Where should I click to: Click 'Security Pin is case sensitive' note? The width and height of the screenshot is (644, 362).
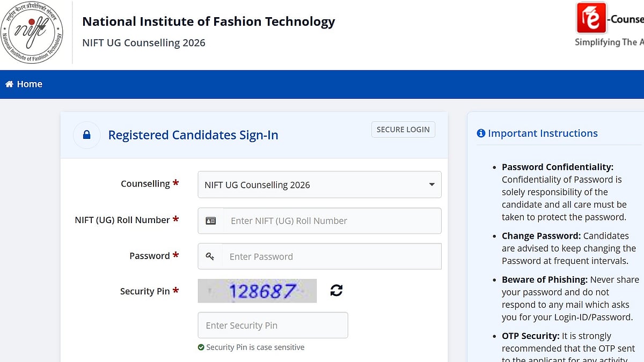click(255, 348)
